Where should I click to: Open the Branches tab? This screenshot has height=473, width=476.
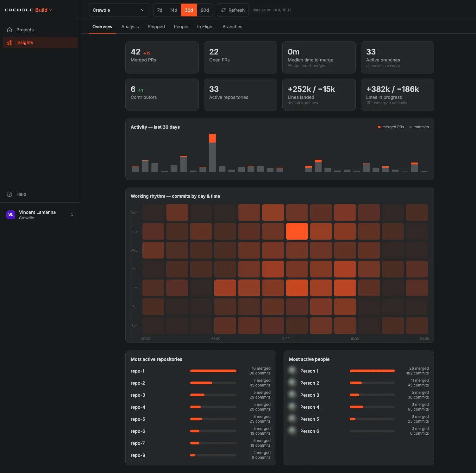pyautogui.click(x=232, y=27)
